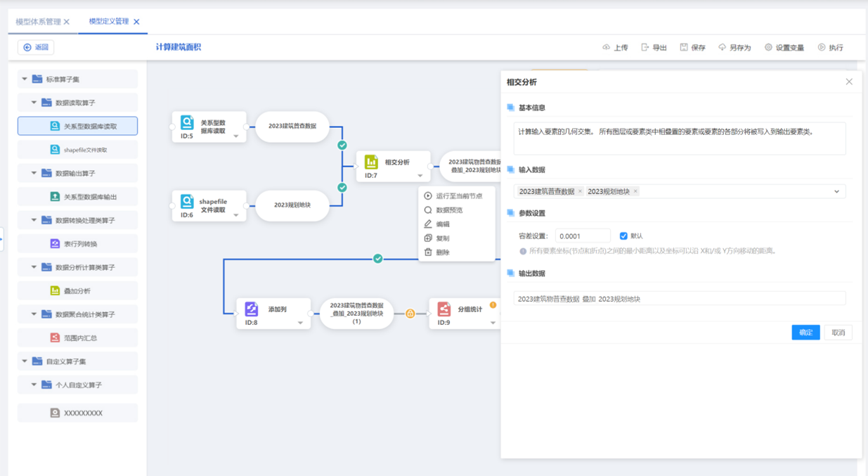This screenshot has height=476, width=868.
Task: Click the 导出 export icon
Action: (x=645, y=48)
